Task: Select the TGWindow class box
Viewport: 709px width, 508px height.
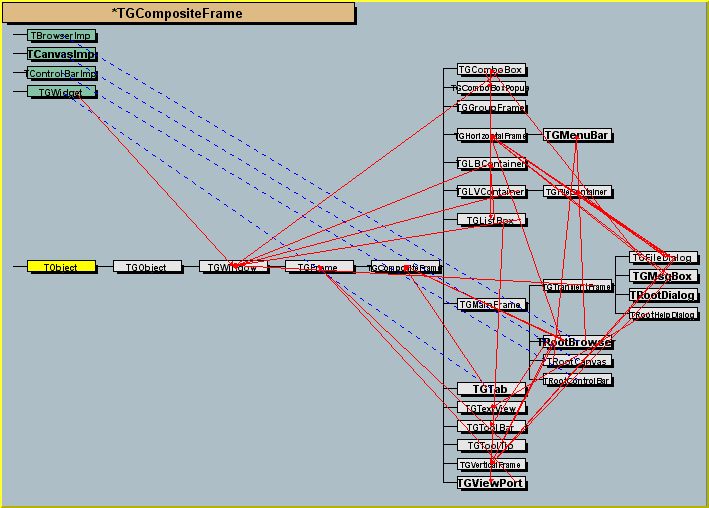Action: click(x=233, y=267)
